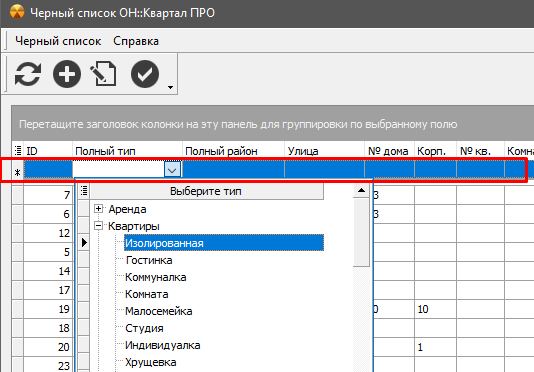
Task: Select the Гостинка type
Action: [x=149, y=260]
